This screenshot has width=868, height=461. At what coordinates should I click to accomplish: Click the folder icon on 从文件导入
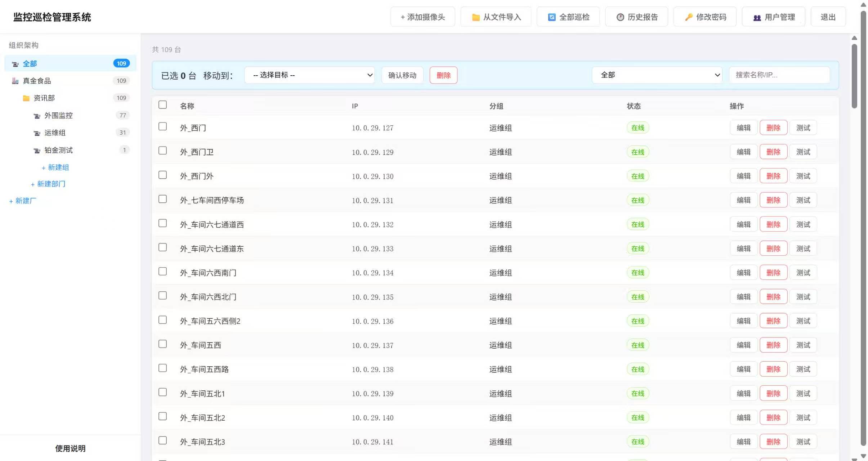click(x=476, y=17)
